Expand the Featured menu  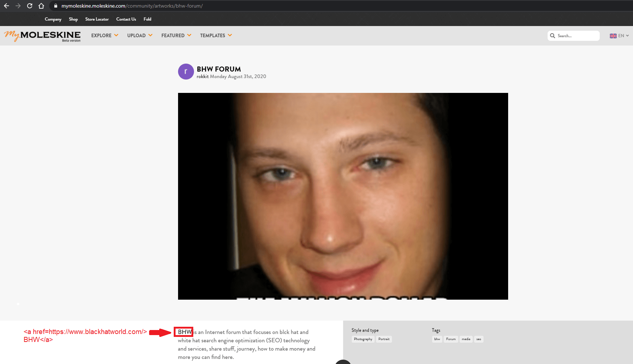tap(176, 35)
